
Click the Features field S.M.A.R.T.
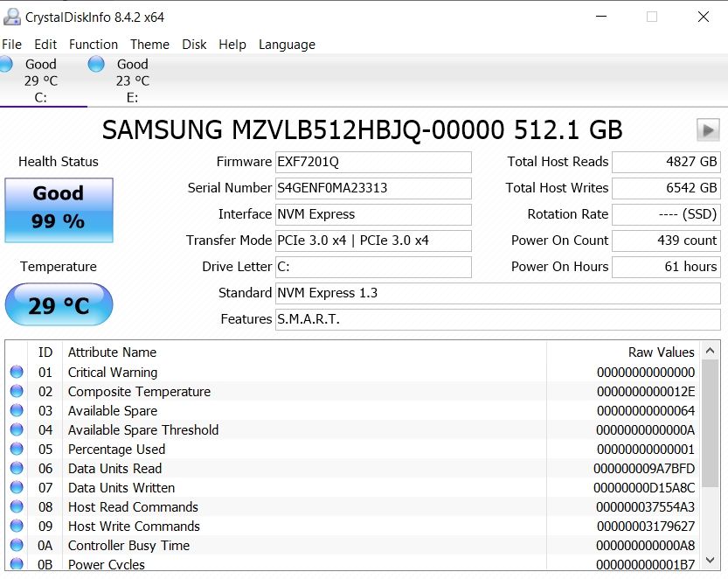click(x=498, y=320)
